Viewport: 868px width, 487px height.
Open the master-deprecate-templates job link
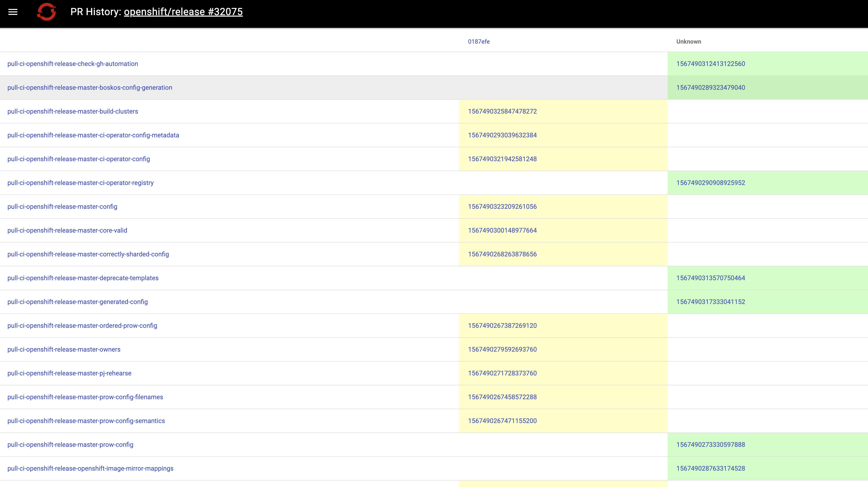click(x=83, y=278)
